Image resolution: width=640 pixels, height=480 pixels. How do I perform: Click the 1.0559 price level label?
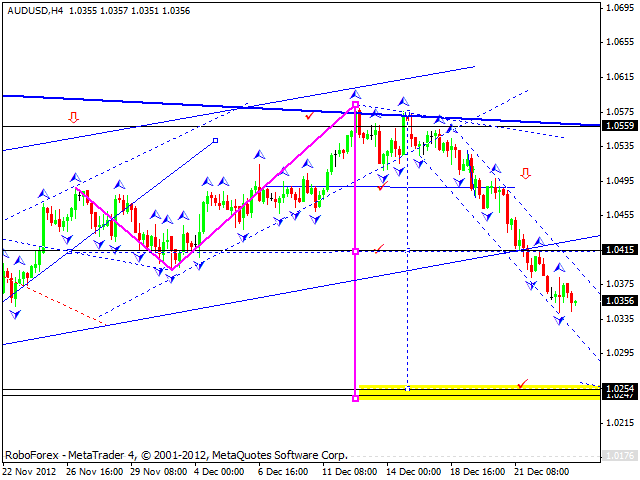(x=619, y=126)
